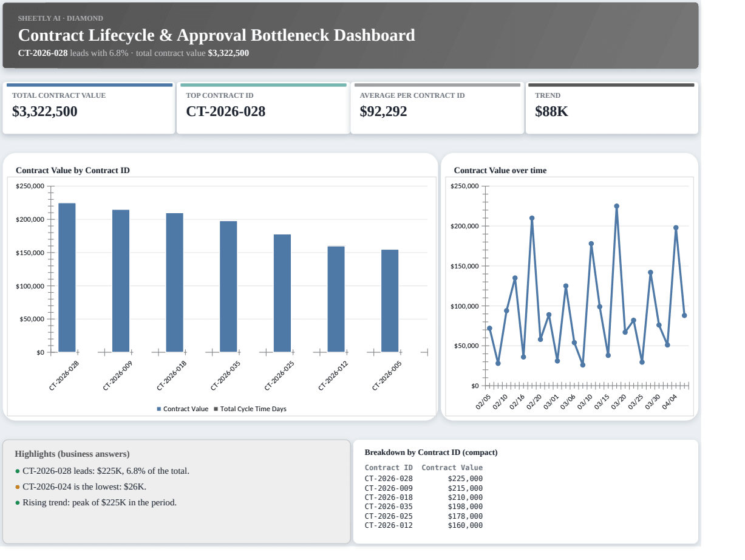
Task: Click the CT-2026-025 bar
Action: point(282,293)
